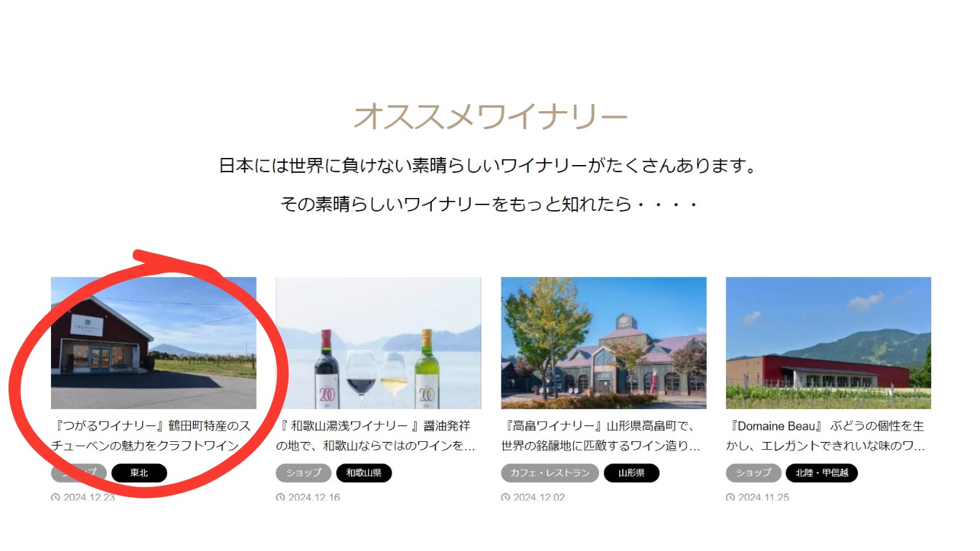The image size is (980, 551).
Task: Click the オススメワイナリー section heading
Action: (490, 116)
